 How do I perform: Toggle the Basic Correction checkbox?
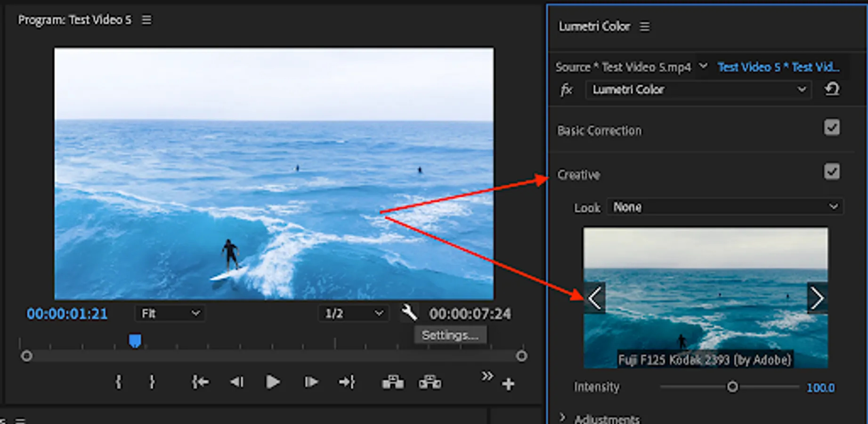pos(832,128)
